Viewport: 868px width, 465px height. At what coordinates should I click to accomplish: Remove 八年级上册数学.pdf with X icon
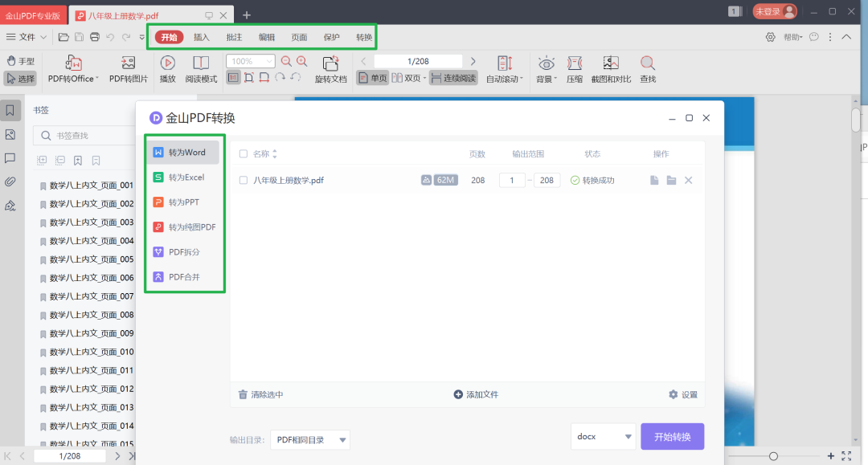(689, 180)
